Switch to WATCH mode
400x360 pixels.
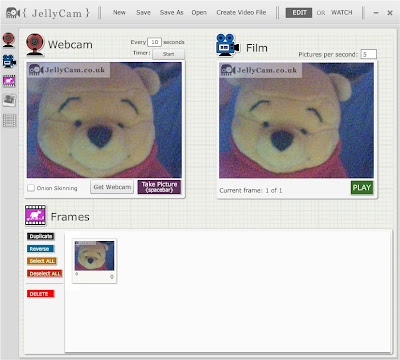(342, 13)
